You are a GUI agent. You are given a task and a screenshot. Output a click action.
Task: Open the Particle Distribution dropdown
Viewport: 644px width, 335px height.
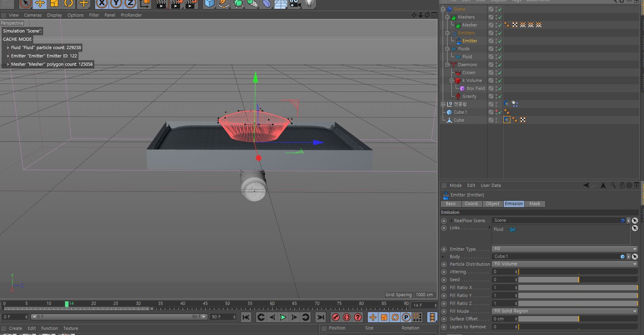[565, 264]
